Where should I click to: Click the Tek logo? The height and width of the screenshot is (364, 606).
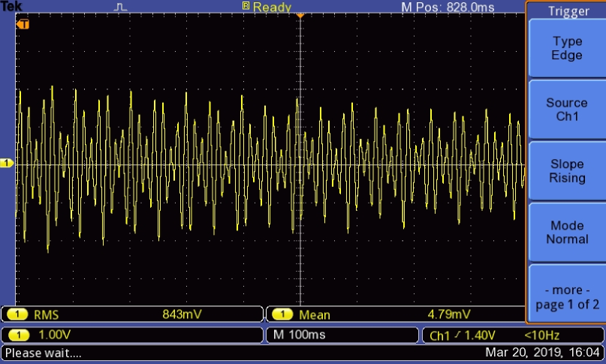point(11,7)
